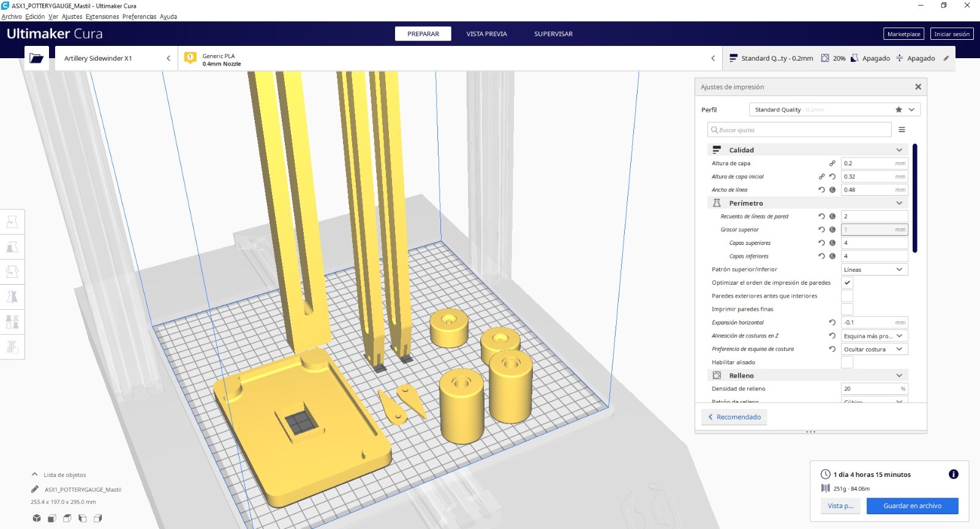Reset Altura de capa inicial value
The height and width of the screenshot is (529, 980).
point(832,176)
